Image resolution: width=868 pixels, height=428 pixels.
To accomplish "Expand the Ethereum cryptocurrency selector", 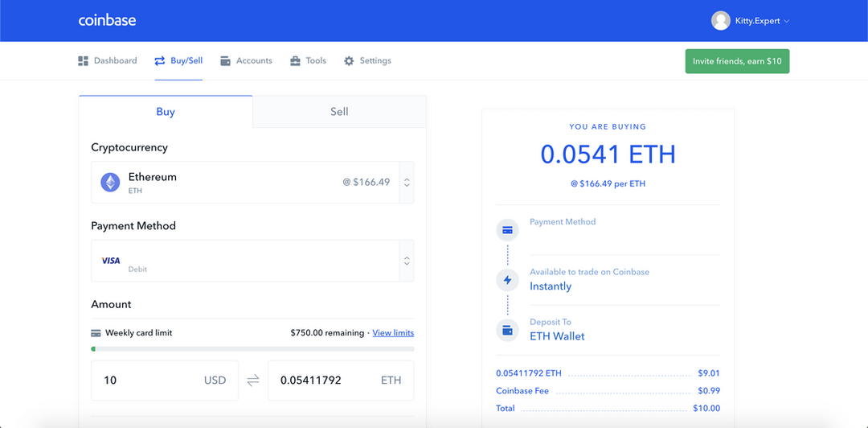I will pos(407,183).
